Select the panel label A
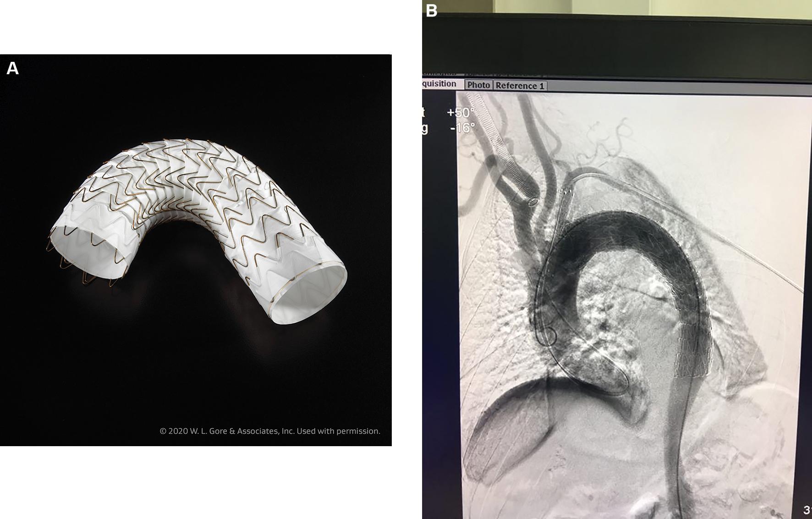This screenshot has width=812, height=519. [12, 69]
